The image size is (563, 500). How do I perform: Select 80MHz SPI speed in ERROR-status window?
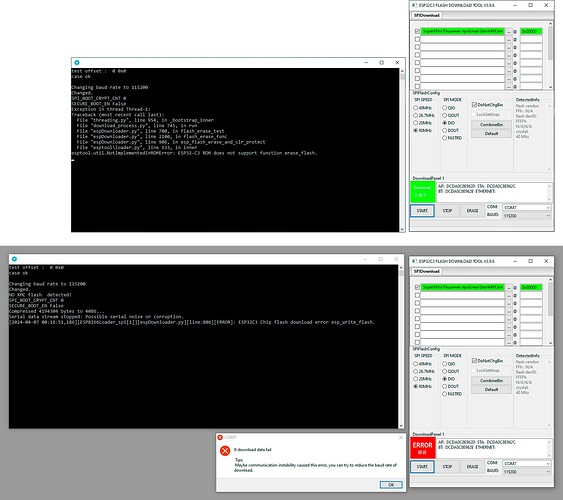415,386
